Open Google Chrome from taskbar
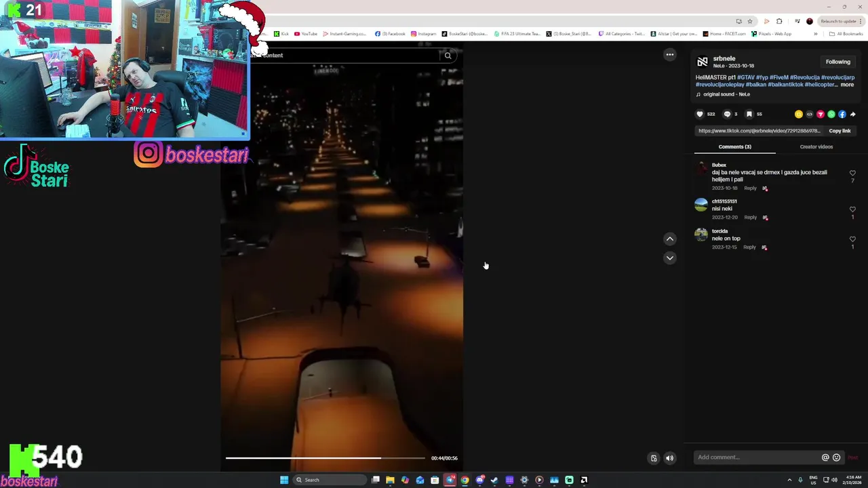The image size is (868, 488). point(465,480)
